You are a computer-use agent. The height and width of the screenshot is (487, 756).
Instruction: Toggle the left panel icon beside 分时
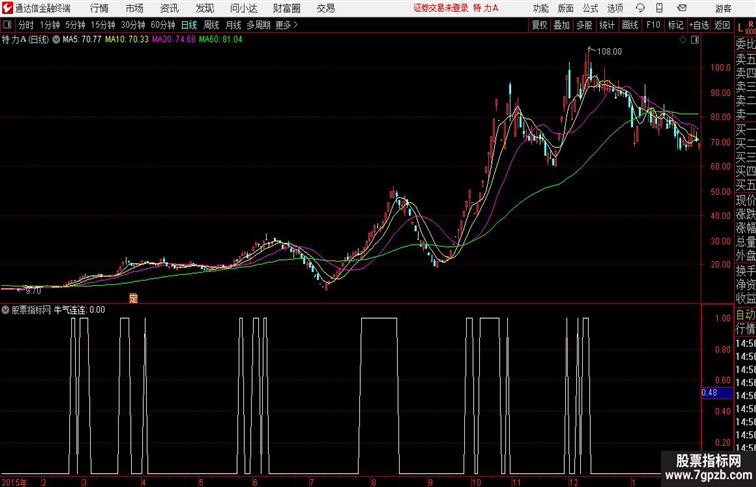click(8, 25)
